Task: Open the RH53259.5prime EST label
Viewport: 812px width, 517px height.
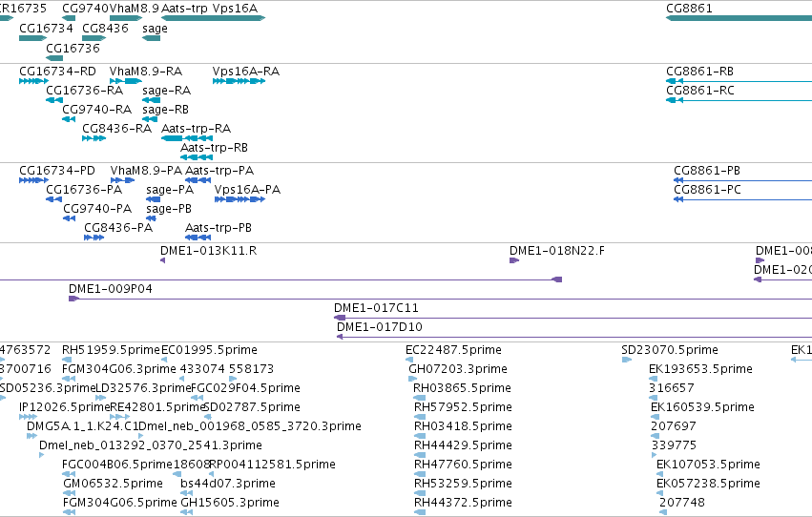Action: [463, 484]
